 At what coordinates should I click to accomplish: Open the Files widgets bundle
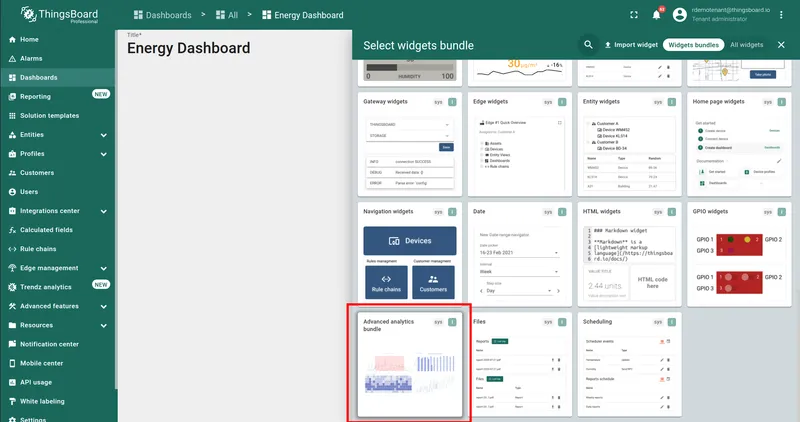pyautogui.click(x=519, y=365)
